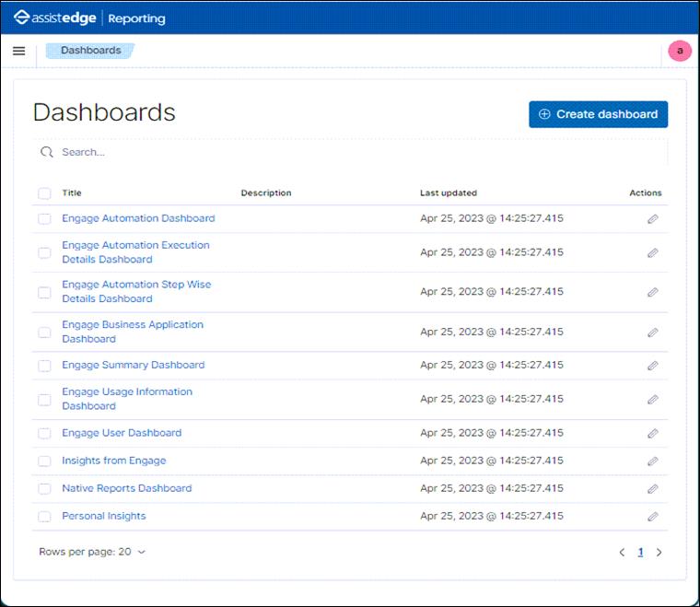
Task: Check the Engage Automation Dashboard row checkbox
Action: 44,218
